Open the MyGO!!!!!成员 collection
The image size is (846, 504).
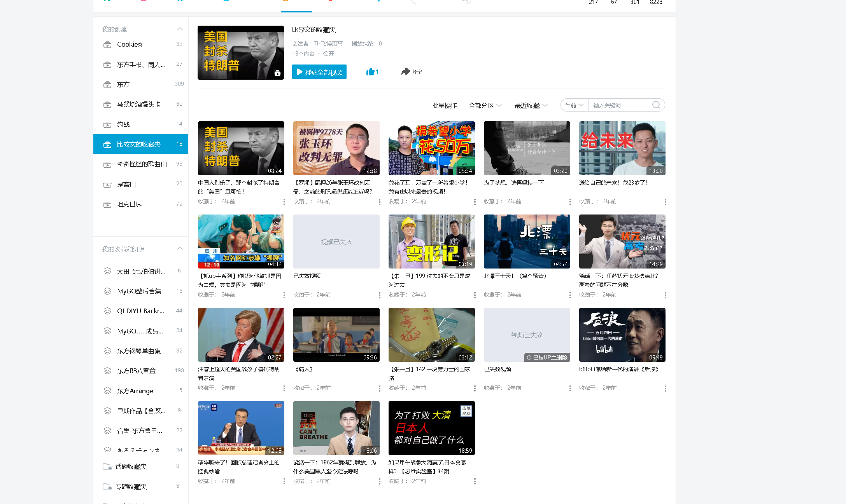141,331
